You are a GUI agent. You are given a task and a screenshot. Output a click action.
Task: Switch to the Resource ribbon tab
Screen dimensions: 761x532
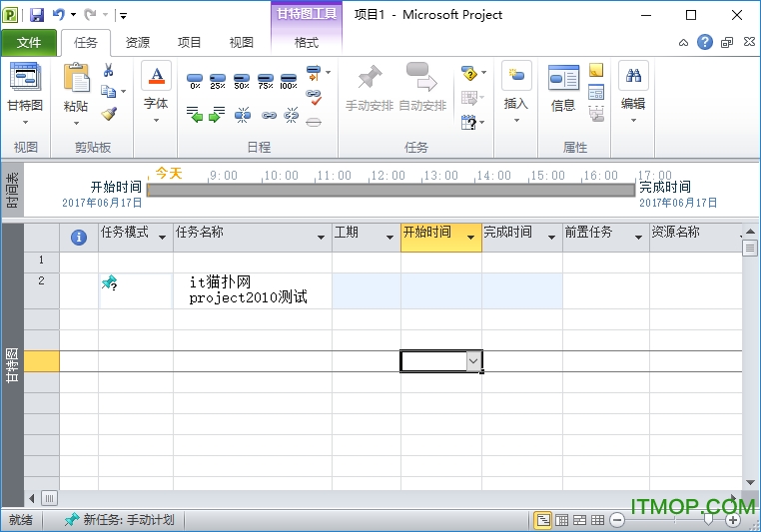point(138,43)
